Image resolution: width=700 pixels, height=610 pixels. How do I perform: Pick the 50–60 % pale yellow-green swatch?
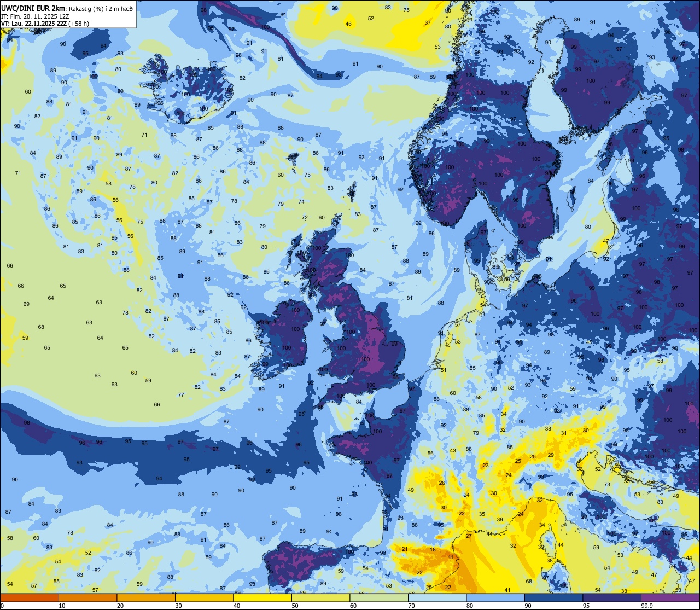coord(320,598)
